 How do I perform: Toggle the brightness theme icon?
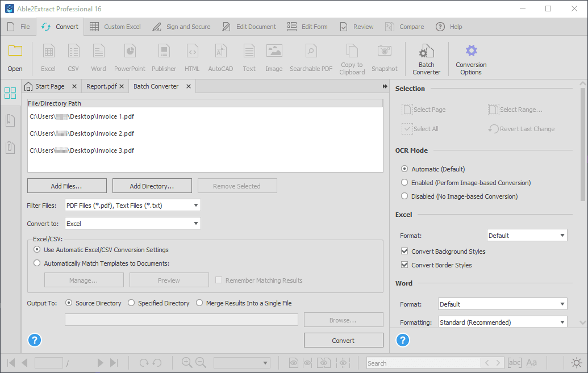coord(577,363)
